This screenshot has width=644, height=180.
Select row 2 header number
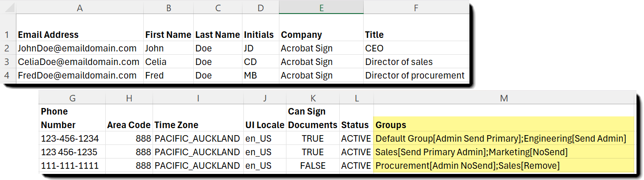pos(7,48)
